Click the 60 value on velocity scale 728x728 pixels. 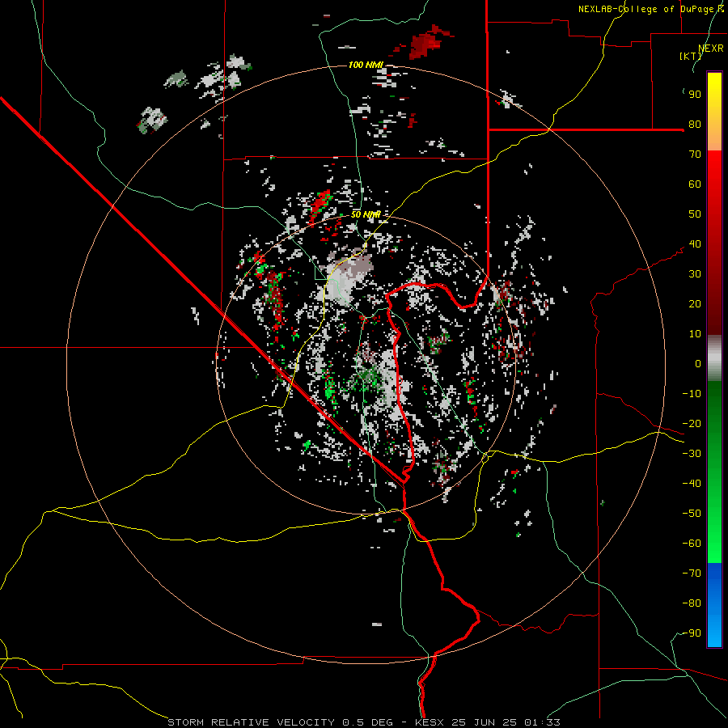pyautogui.click(x=695, y=184)
